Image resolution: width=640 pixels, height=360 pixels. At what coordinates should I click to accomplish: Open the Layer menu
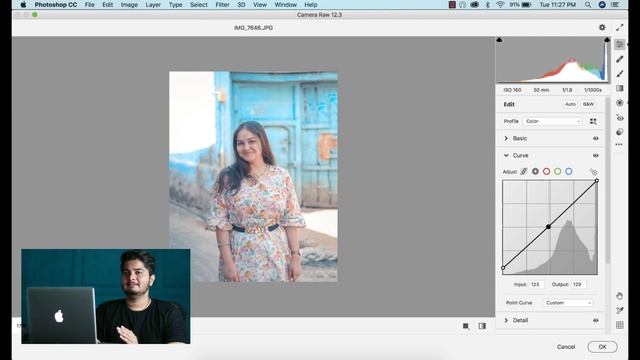tap(153, 5)
